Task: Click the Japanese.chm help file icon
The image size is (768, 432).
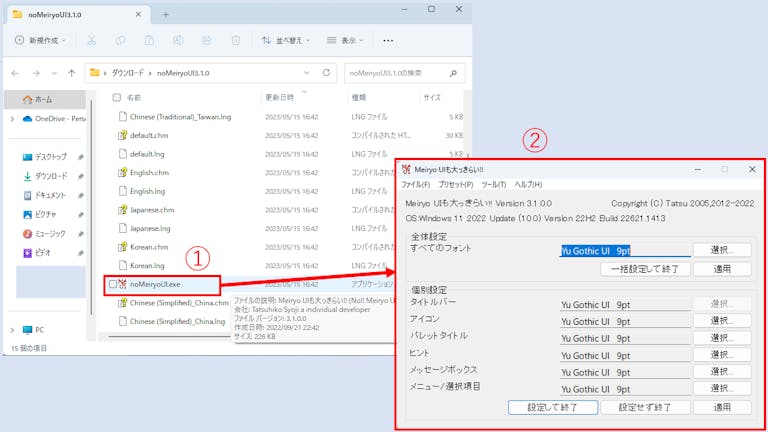Action: [x=122, y=210]
